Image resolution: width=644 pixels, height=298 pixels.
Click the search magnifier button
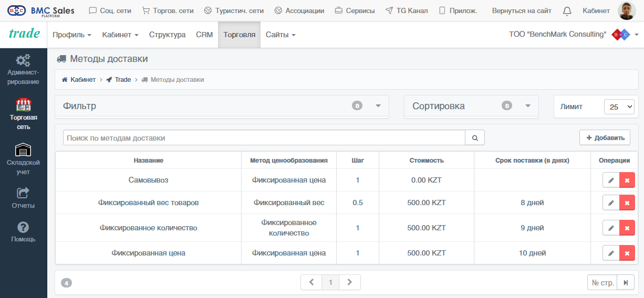475,138
